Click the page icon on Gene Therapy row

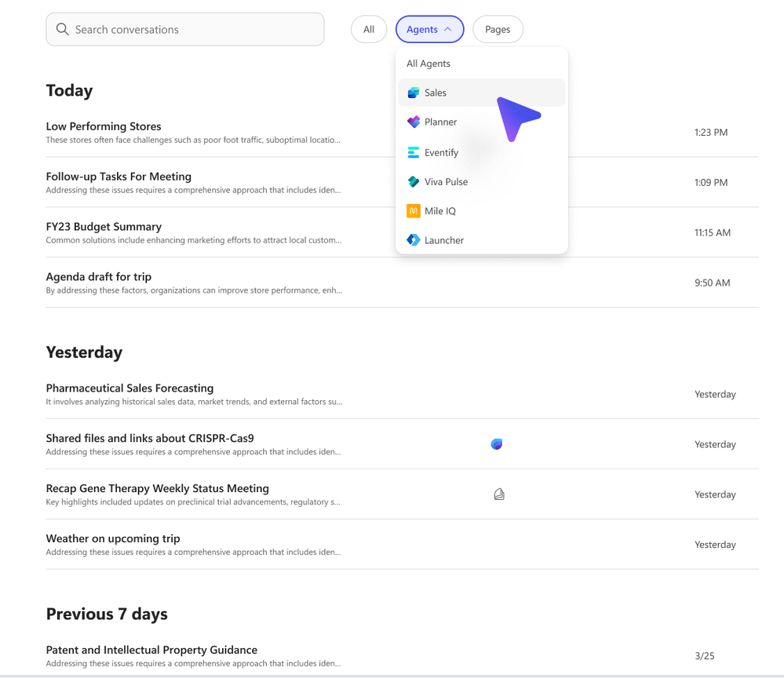coord(498,494)
